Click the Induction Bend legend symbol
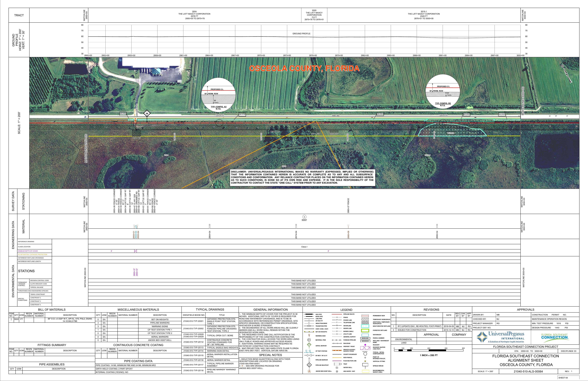The height and width of the screenshot is (381, 588). coord(309,323)
